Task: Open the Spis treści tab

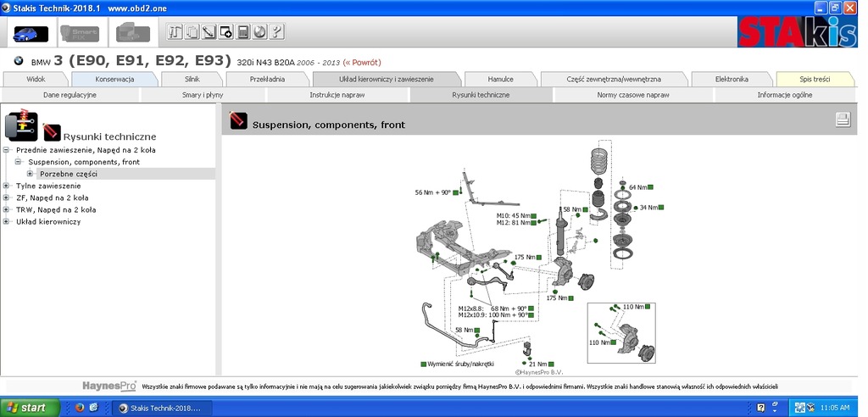Action: click(815, 79)
